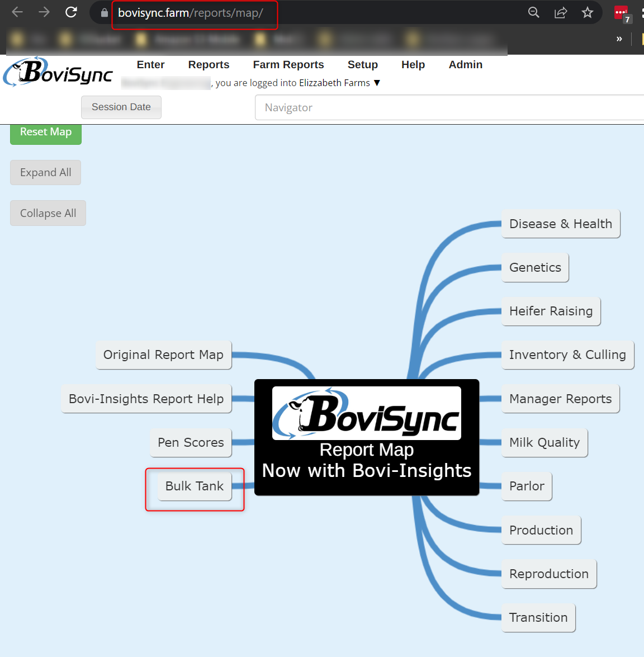Open the Bulk Tank node
This screenshot has height=657, width=644.
click(x=195, y=486)
